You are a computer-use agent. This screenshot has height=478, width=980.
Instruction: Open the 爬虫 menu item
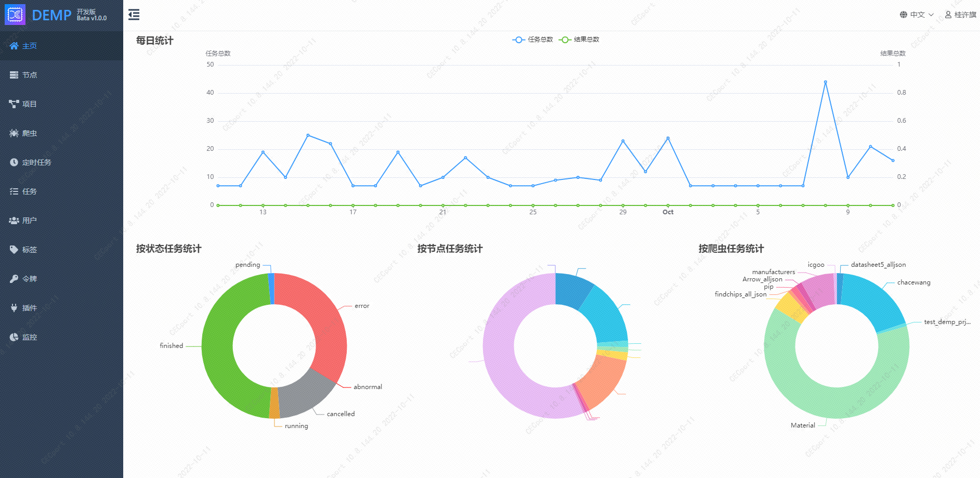(x=61, y=133)
